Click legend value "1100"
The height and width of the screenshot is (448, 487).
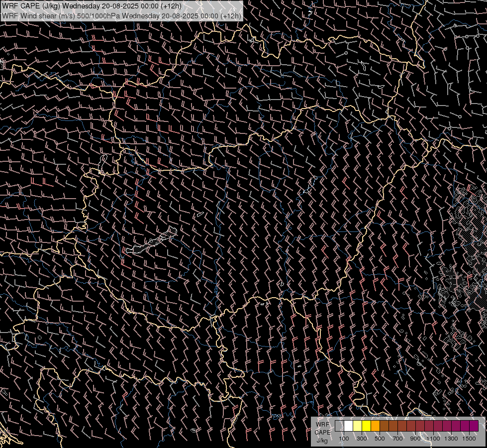pyautogui.click(x=433, y=439)
